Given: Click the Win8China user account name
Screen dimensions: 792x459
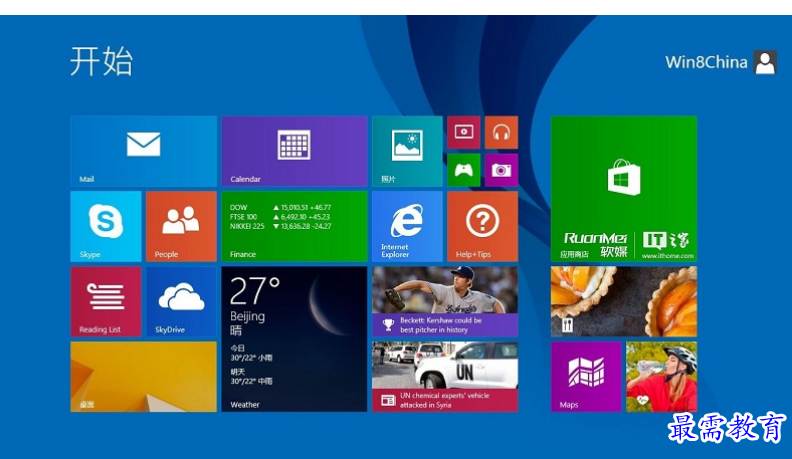Looking at the screenshot, I should click(x=706, y=62).
